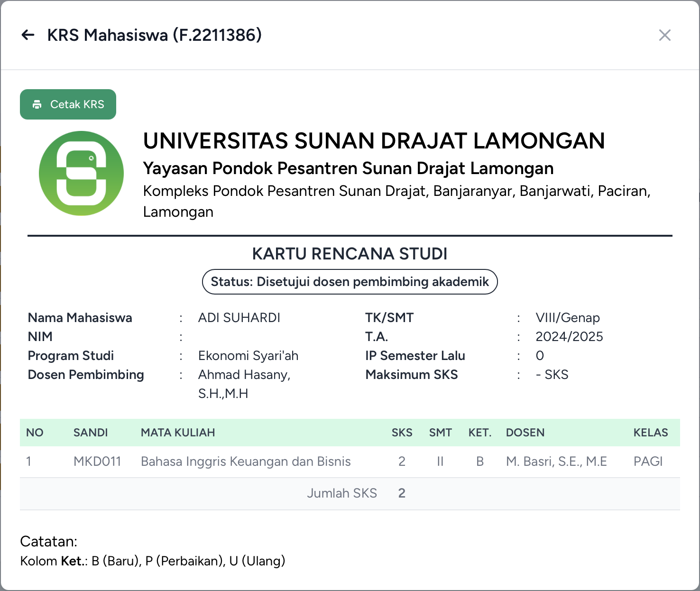
Task: Click the 'Nama Mahasiswa' label
Action: pos(80,318)
